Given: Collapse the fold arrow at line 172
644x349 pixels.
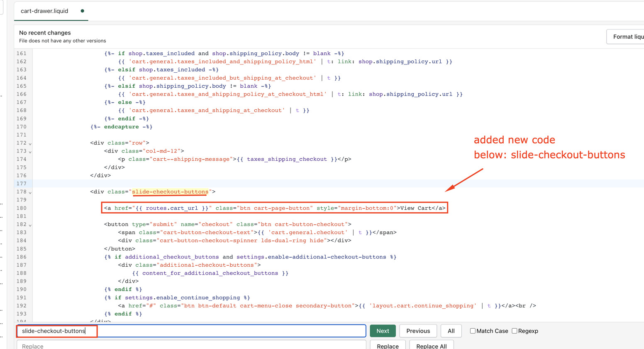Looking at the screenshot, I should point(30,143).
